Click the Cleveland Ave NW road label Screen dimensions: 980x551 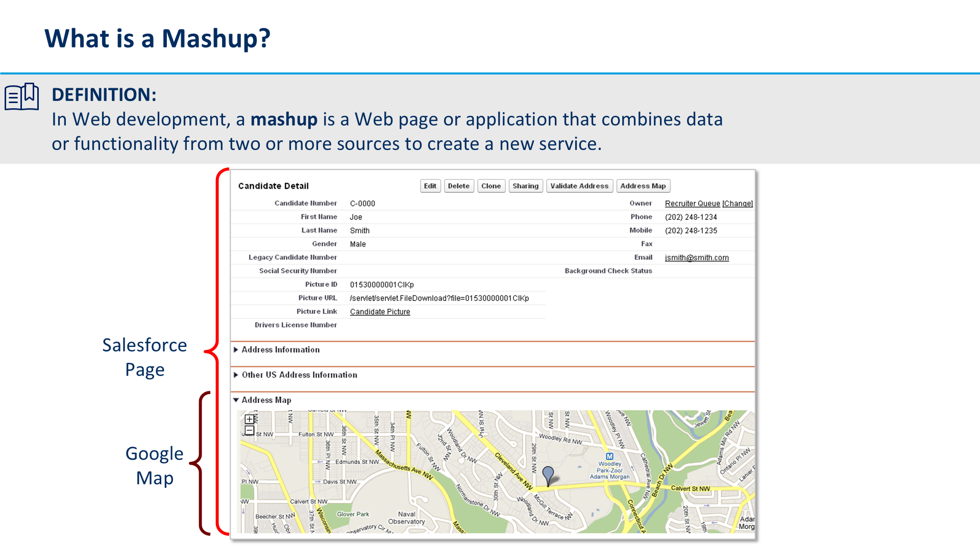pos(513,470)
